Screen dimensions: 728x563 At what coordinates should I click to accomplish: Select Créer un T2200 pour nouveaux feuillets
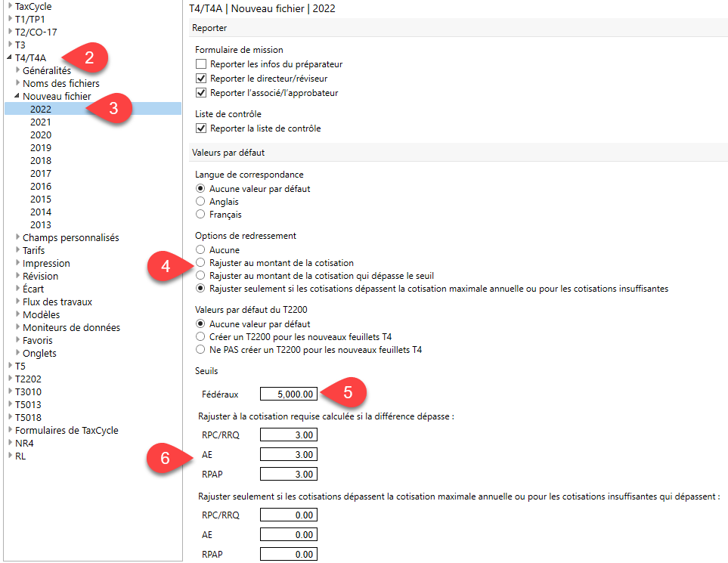[x=200, y=337]
